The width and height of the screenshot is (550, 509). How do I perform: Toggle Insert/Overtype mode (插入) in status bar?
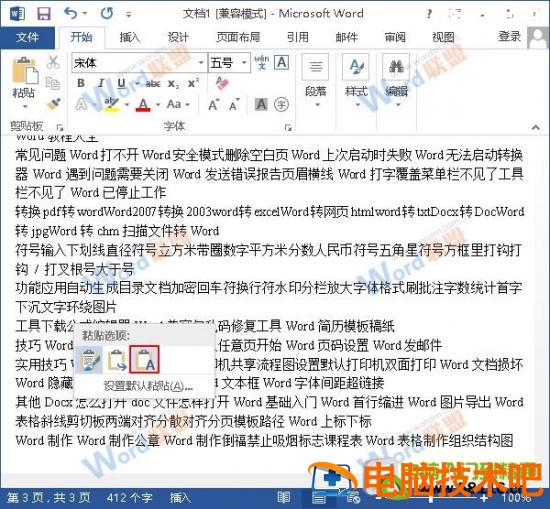click(180, 497)
